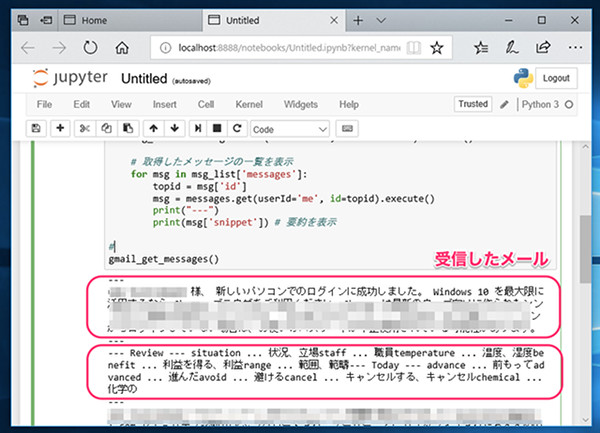Open the Help menu

pyautogui.click(x=349, y=104)
